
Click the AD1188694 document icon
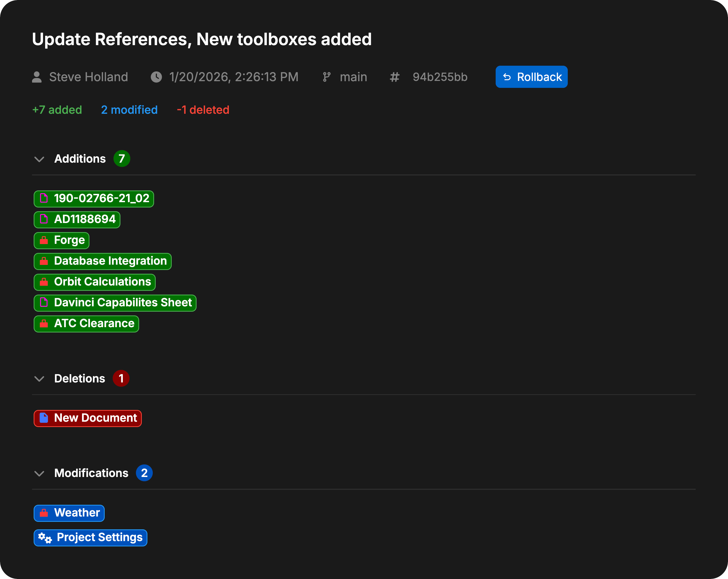(x=44, y=219)
